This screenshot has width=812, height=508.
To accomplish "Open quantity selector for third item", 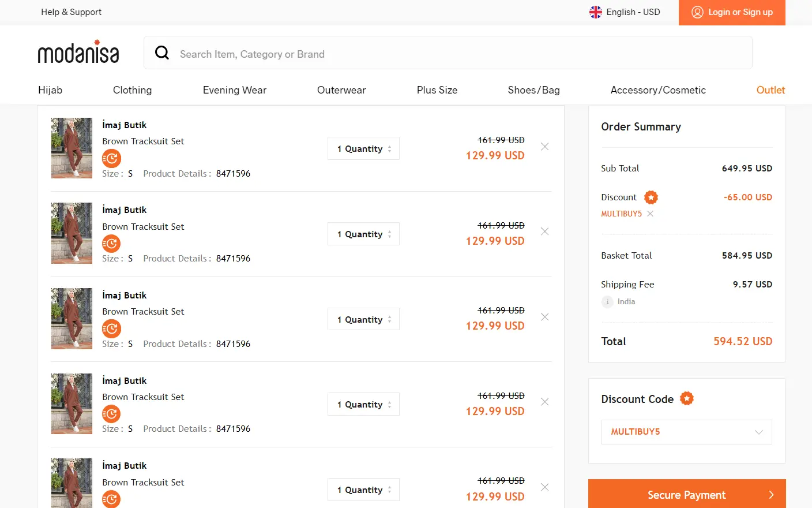I will pos(363,319).
